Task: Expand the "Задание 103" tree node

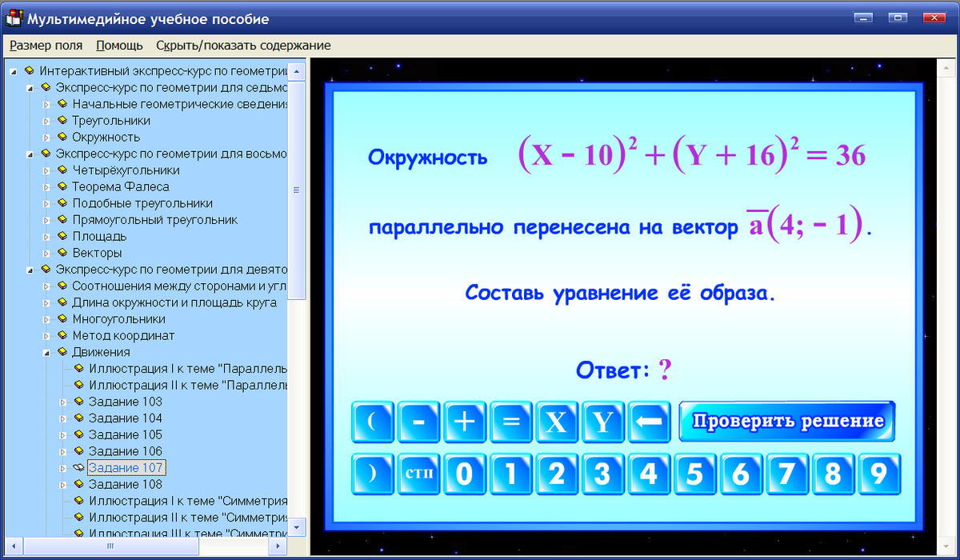Action: tap(62, 402)
